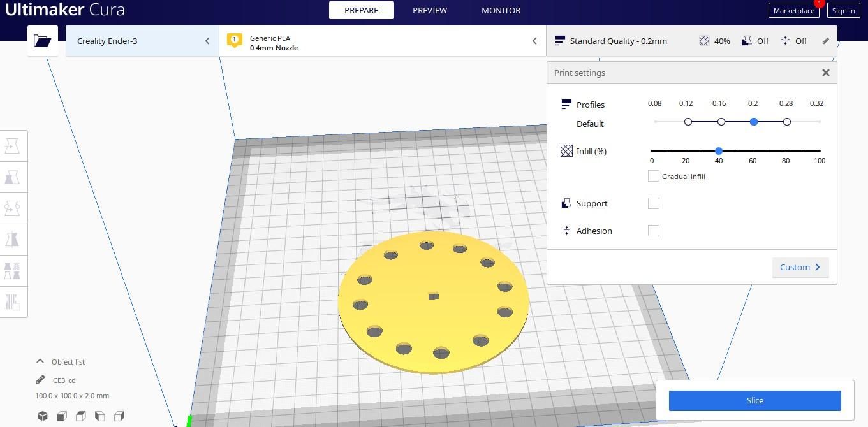Switch to the PREVIEW tab

pos(430,10)
